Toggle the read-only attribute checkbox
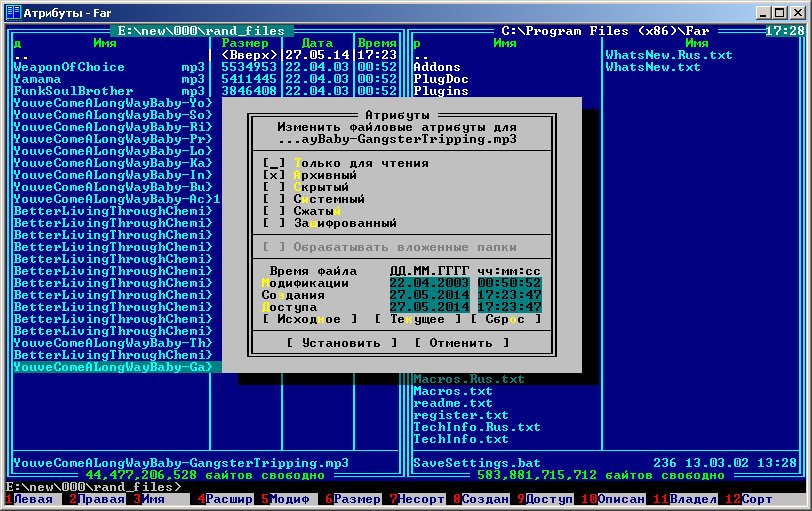The image size is (812, 511). point(273,163)
